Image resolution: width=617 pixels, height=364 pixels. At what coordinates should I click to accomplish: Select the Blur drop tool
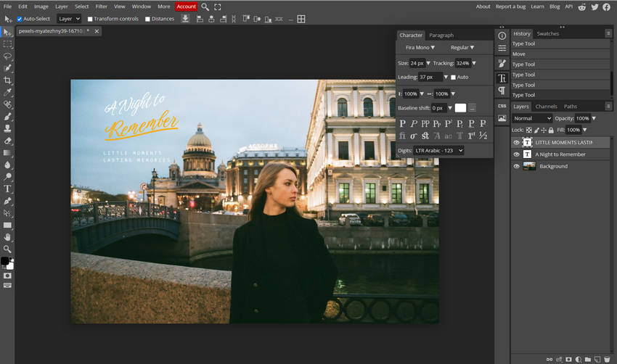tap(7, 165)
